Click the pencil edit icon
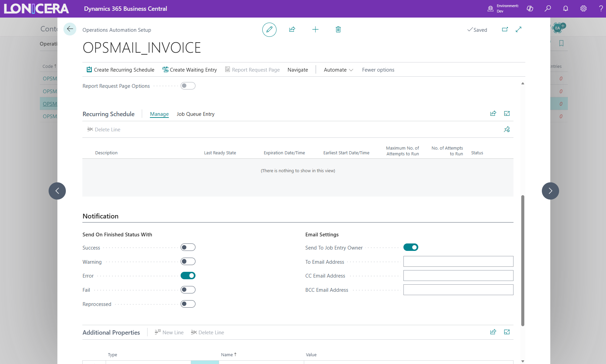This screenshot has height=364, width=606. coord(269,30)
